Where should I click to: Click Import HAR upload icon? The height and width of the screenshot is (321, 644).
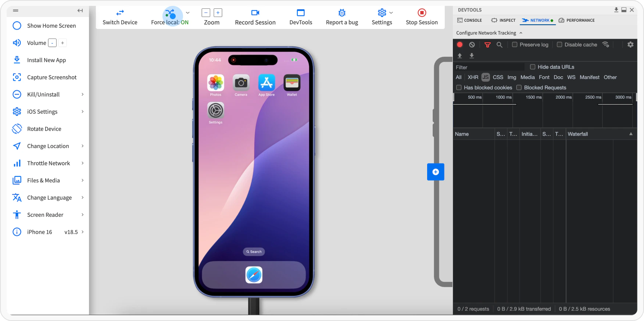pyautogui.click(x=459, y=56)
